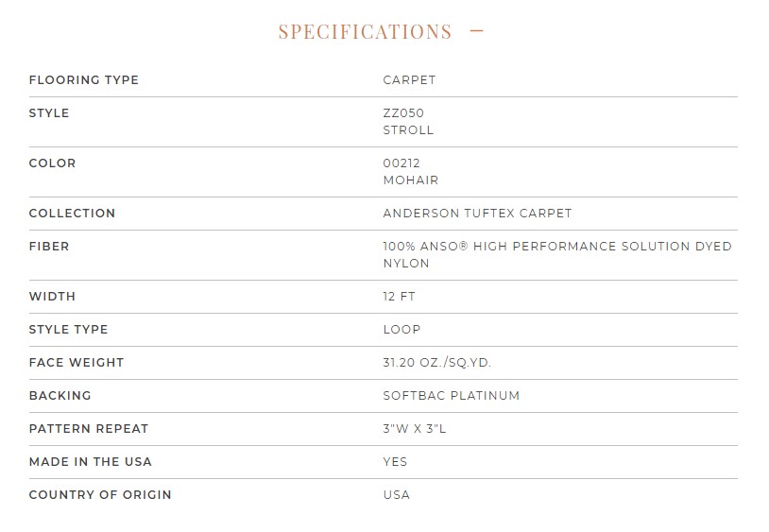
Task: Select the Flooring Type label
Action: click(x=84, y=80)
